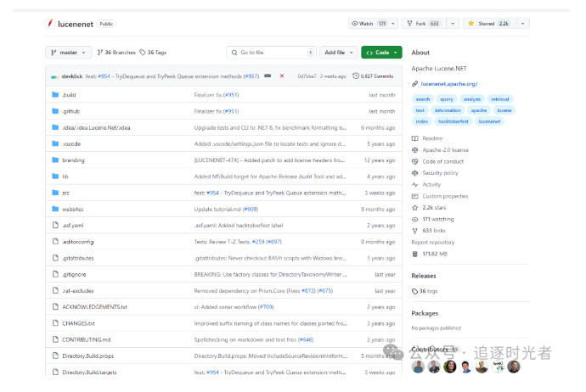
Task: Open the Fork options dropdown arrow
Action: pos(453,24)
